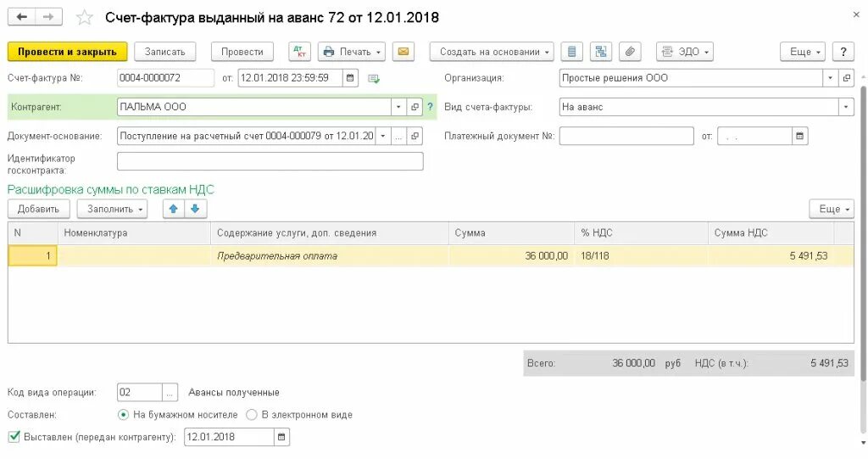868x459 pixels.
Task: Toggle Выставлен (передан контрагенту) checkbox
Action: coord(14,437)
